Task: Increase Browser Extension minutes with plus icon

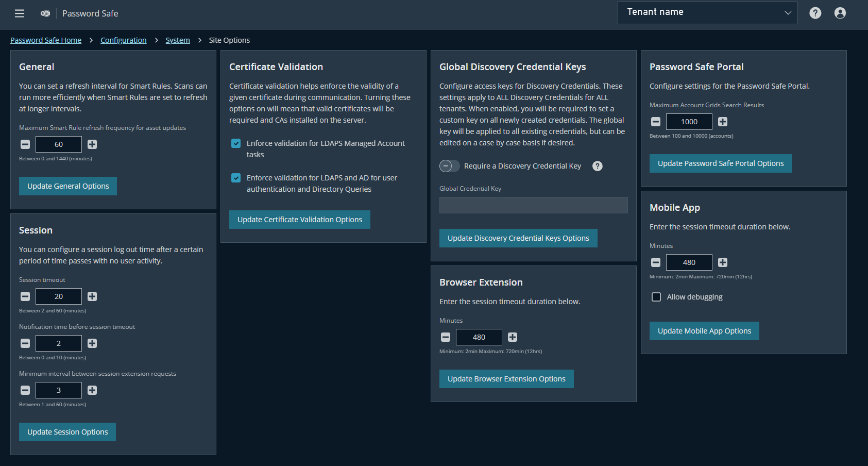Action: [x=512, y=337]
